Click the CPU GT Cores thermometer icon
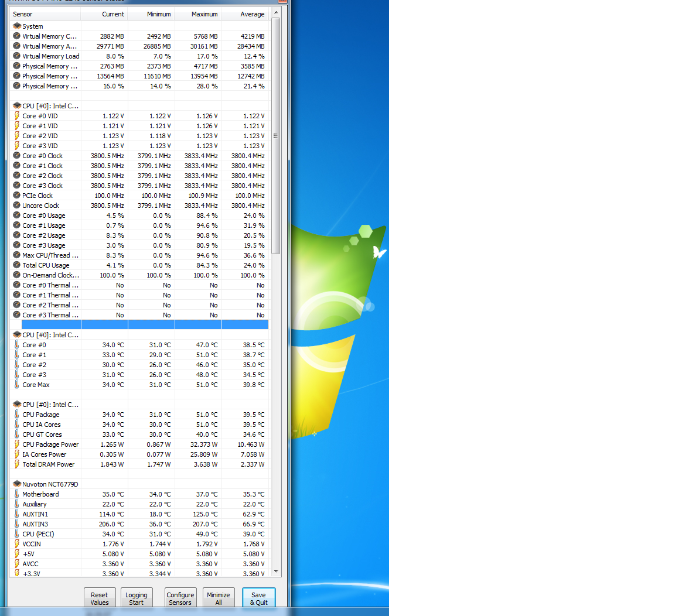Viewport: 675px width, 616px height. (17, 434)
